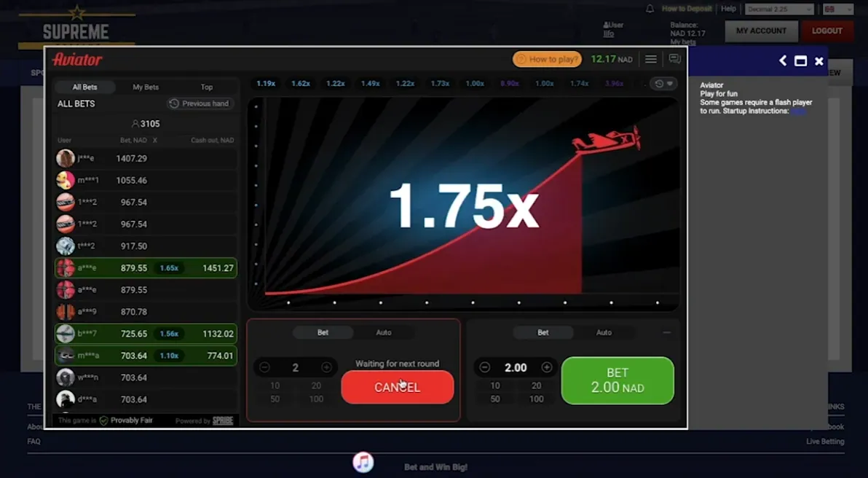The image size is (868, 478).
Task: Switch green BET panel to Auto mode
Action: point(604,332)
